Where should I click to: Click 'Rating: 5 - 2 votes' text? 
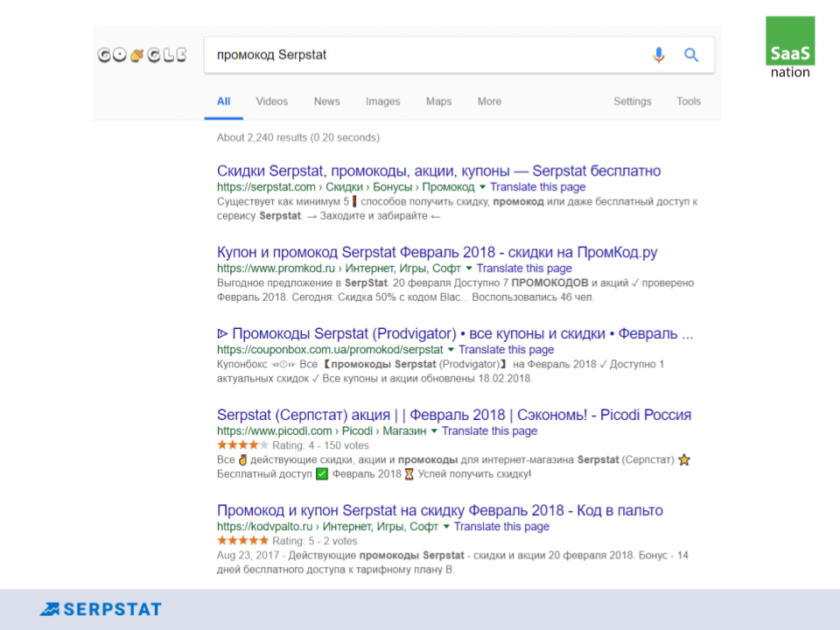pyautogui.click(x=314, y=541)
